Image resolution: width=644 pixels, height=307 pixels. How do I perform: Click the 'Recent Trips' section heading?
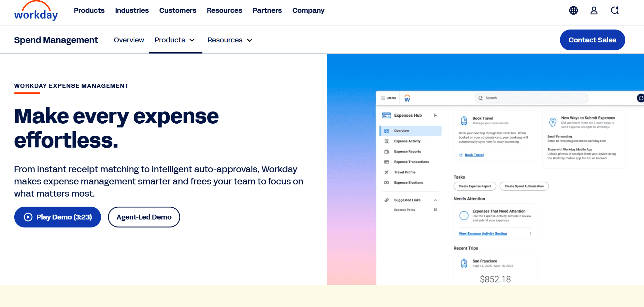(x=466, y=248)
